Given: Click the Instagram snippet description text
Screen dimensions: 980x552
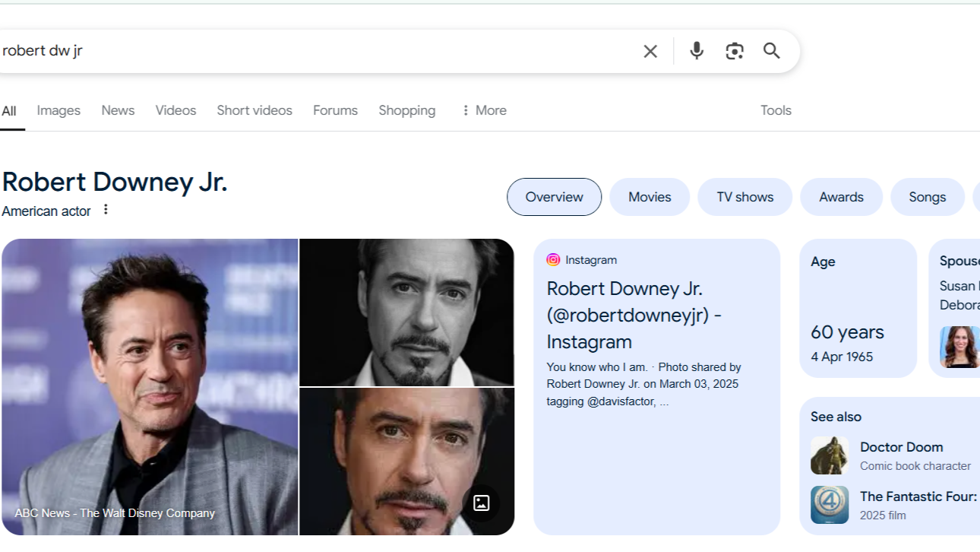Looking at the screenshot, I should pos(643,384).
